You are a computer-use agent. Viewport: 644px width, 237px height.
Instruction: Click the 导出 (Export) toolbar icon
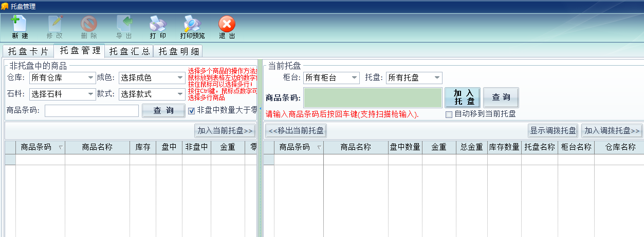(124, 24)
